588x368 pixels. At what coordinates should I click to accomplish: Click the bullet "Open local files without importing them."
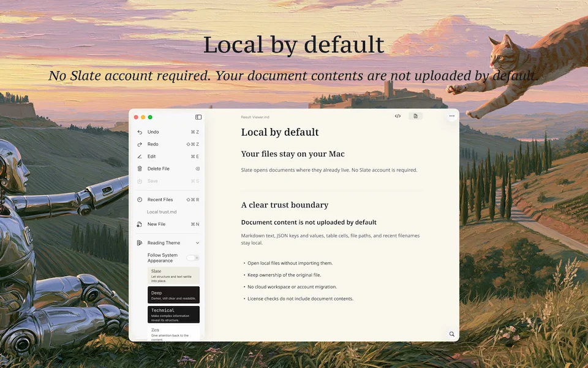pos(290,263)
